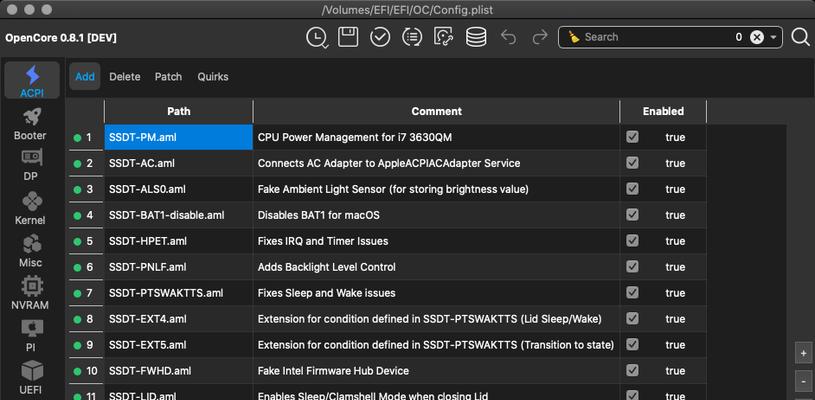Click the magnifying glass search icon

coord(800,37)
